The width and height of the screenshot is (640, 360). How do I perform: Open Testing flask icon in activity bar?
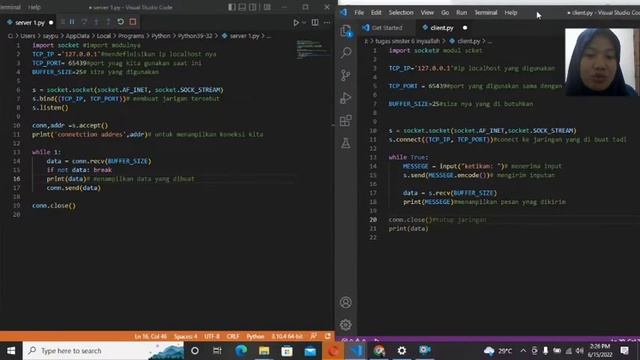pos(346,143)
